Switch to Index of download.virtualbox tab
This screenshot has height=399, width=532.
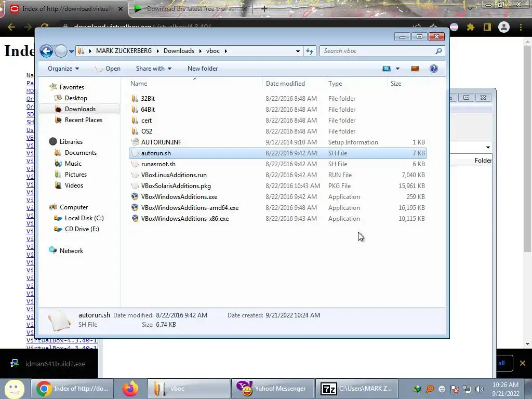66,9
